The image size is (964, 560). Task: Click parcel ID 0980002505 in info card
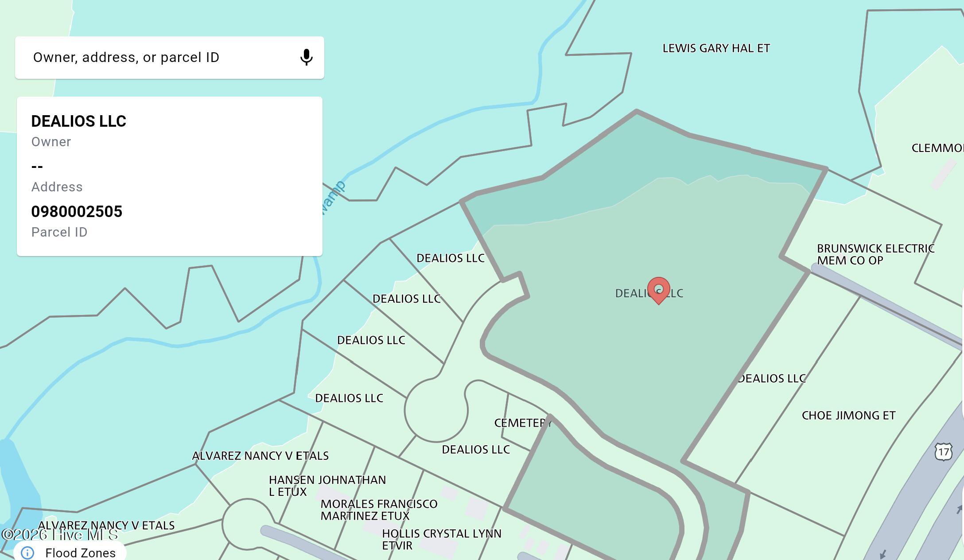point(77,212)
